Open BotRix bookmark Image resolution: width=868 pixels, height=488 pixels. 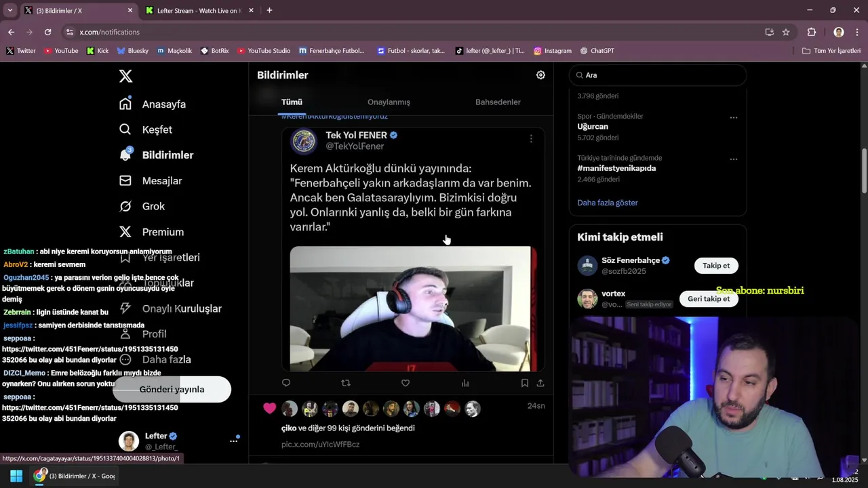(214, 51)
